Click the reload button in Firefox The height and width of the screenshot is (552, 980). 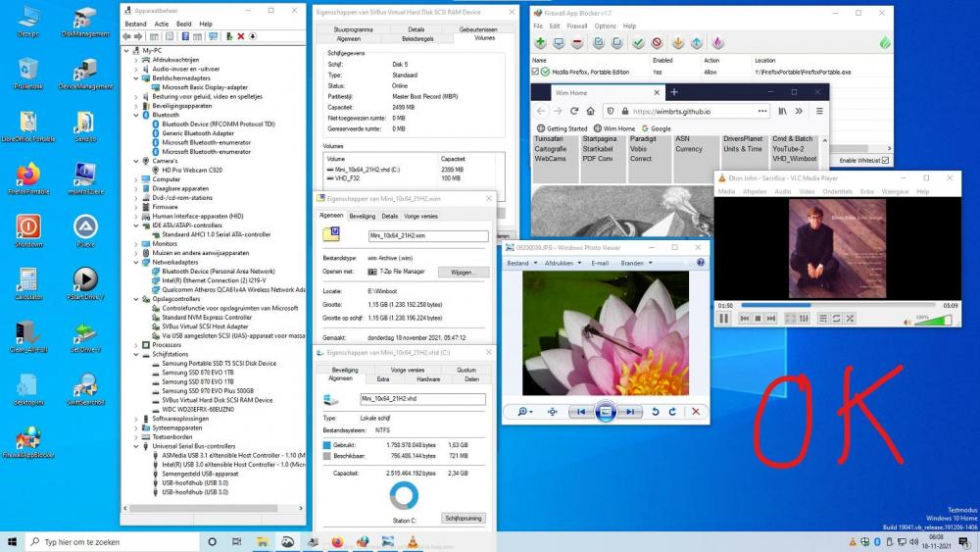pos(573,111)
